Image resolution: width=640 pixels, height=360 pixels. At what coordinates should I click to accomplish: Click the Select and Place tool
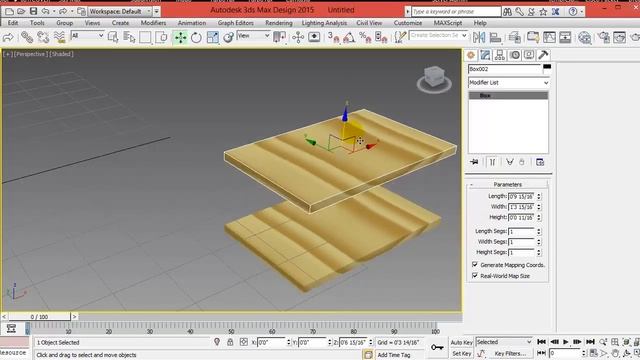(x=229, y=37)
